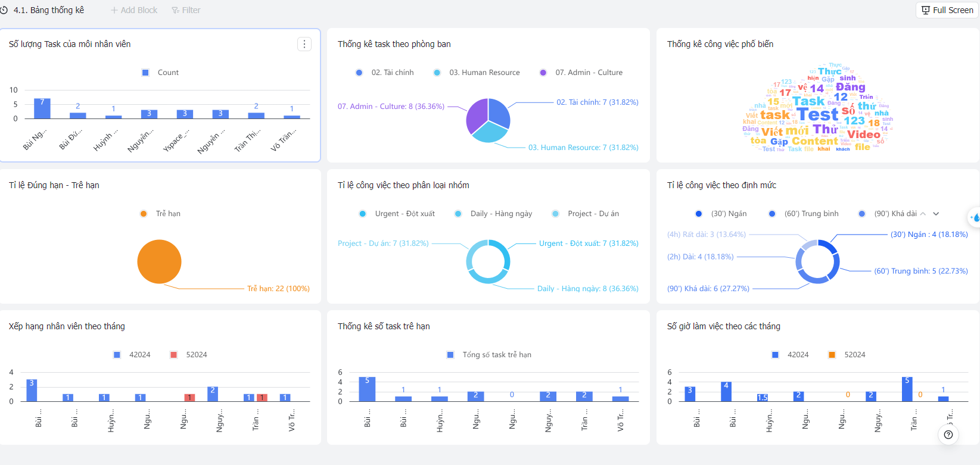
Task: Toggle the 02. Tài chính legend item
Action: click(384, 73)
